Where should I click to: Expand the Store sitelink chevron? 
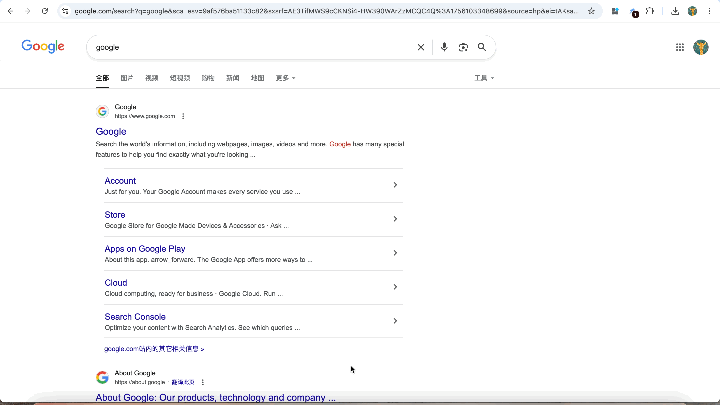pos(395,219)
